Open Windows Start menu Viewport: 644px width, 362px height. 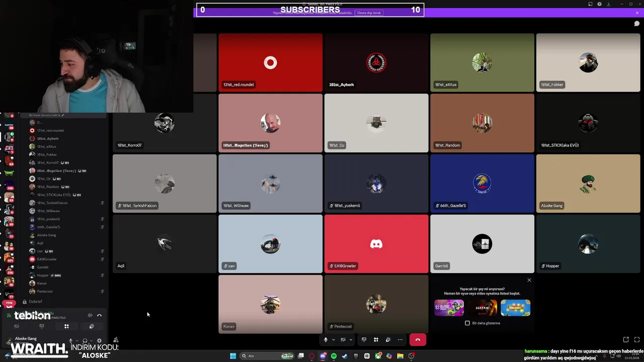tap(233, 356)
